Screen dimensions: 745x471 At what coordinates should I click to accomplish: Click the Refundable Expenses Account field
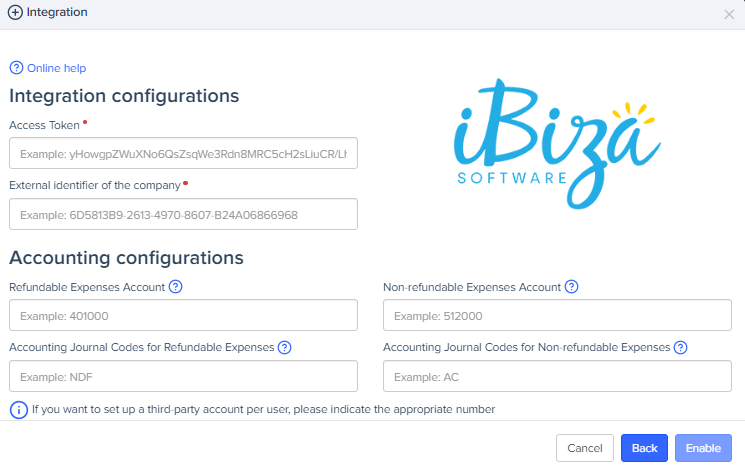click(183, 316)
